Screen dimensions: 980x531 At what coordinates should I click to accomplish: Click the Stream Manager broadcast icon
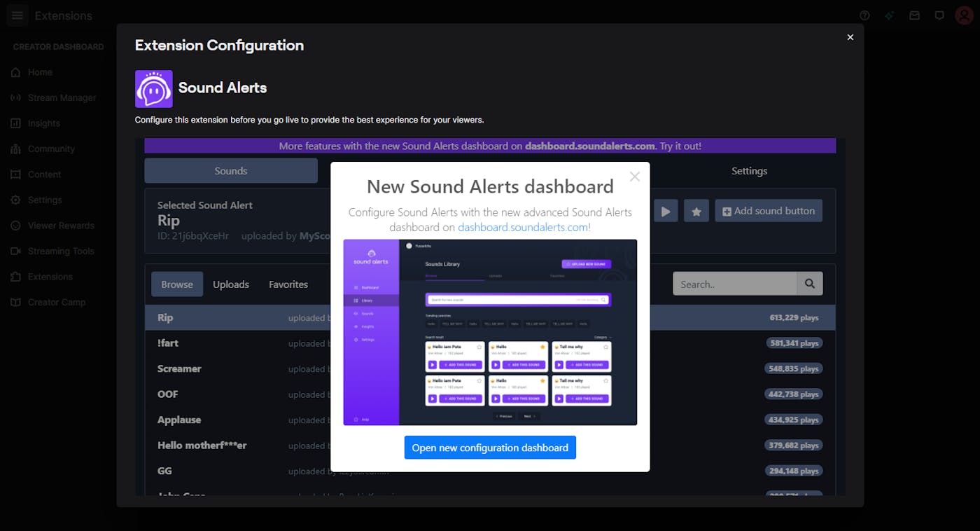(x=15, y=97)
